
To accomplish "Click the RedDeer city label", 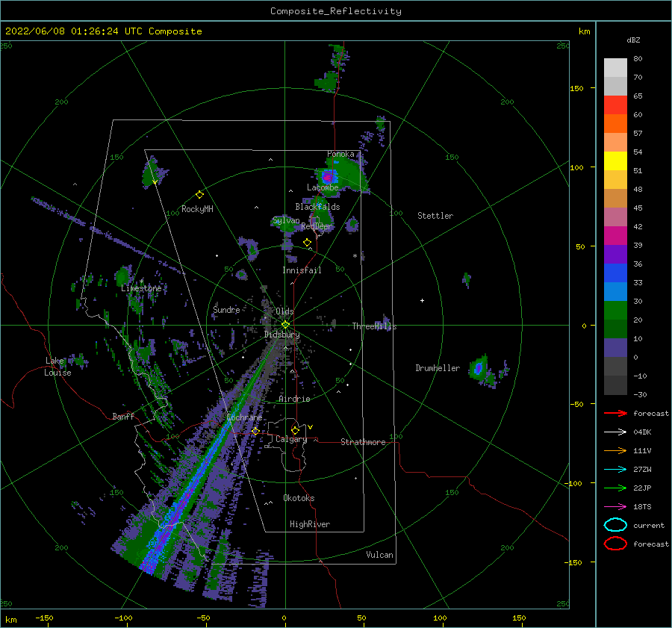I will [317, 226].
